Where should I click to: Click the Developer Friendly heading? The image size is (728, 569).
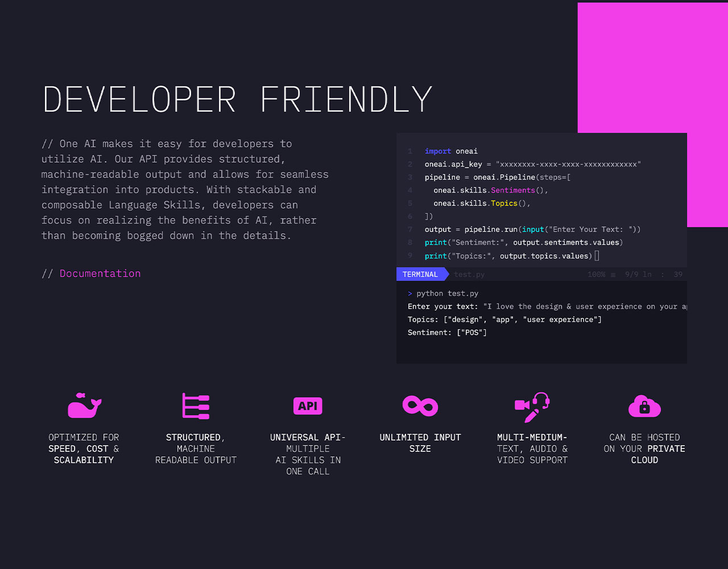click(x=237, y=100)
